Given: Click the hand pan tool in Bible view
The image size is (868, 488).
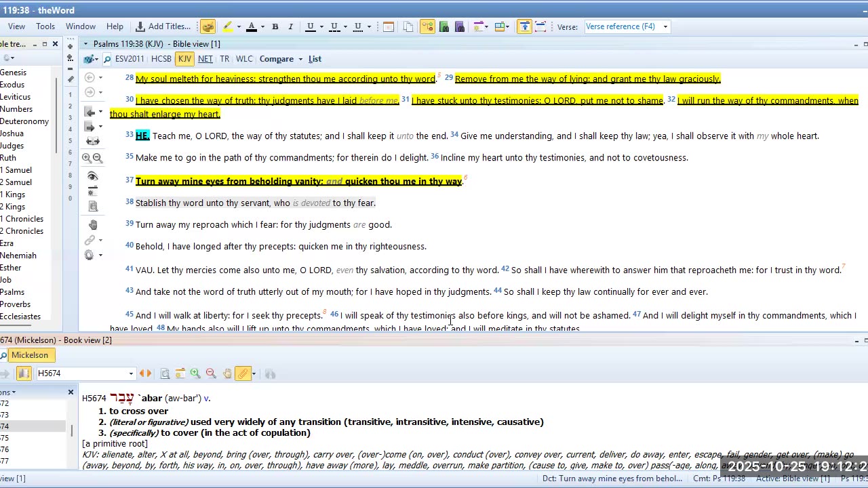Looking at the screenshot, I should point(93,225).
